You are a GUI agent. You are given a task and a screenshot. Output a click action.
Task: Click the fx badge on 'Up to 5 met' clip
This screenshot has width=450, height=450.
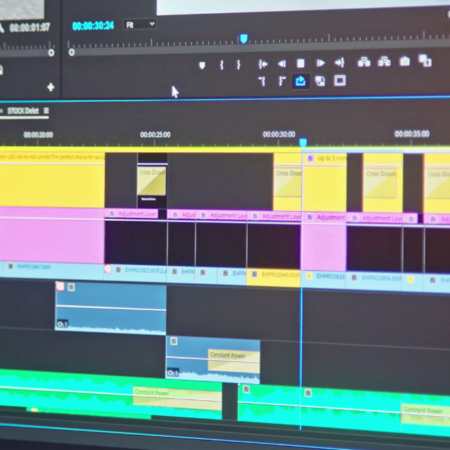pos(310,158)
